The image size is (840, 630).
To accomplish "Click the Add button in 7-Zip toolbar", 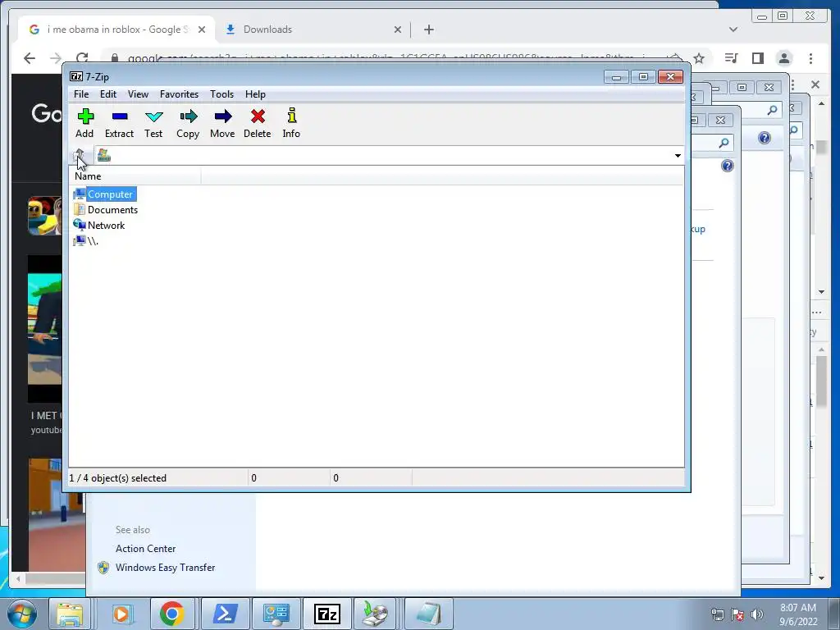I will 84,123.
